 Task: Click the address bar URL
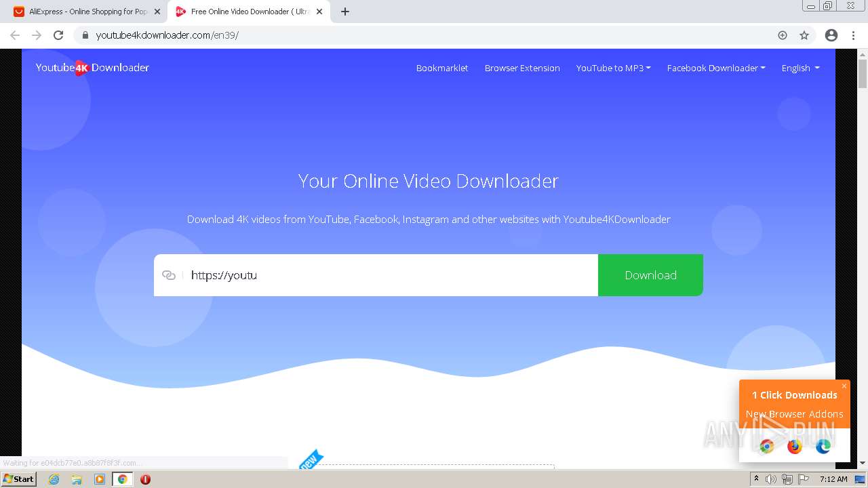(167, 35)
